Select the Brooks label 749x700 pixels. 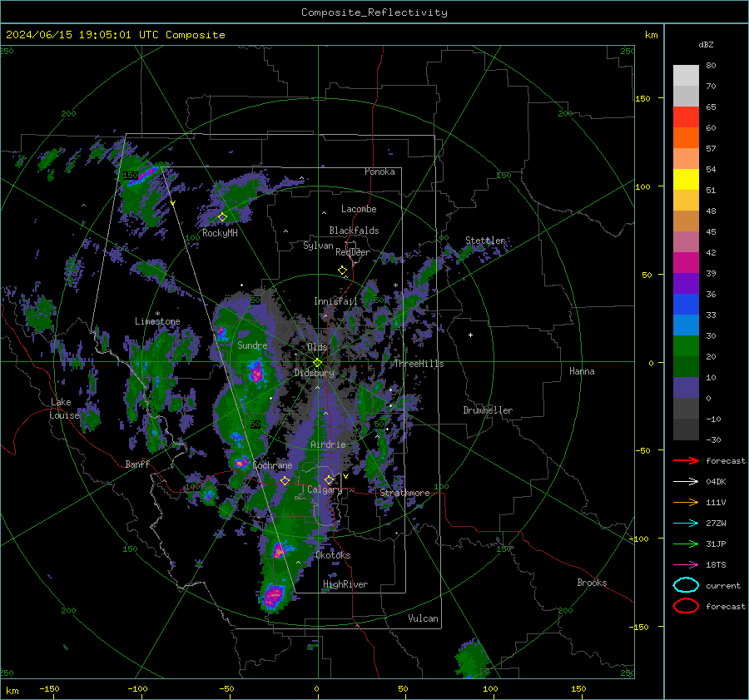coord(592,583)
